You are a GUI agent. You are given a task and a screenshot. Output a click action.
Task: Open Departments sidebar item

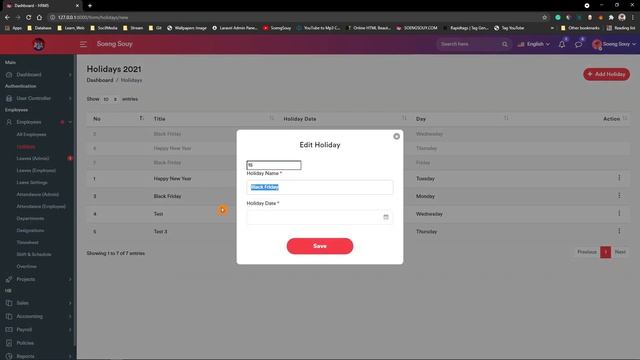click(x=30, y=218)
